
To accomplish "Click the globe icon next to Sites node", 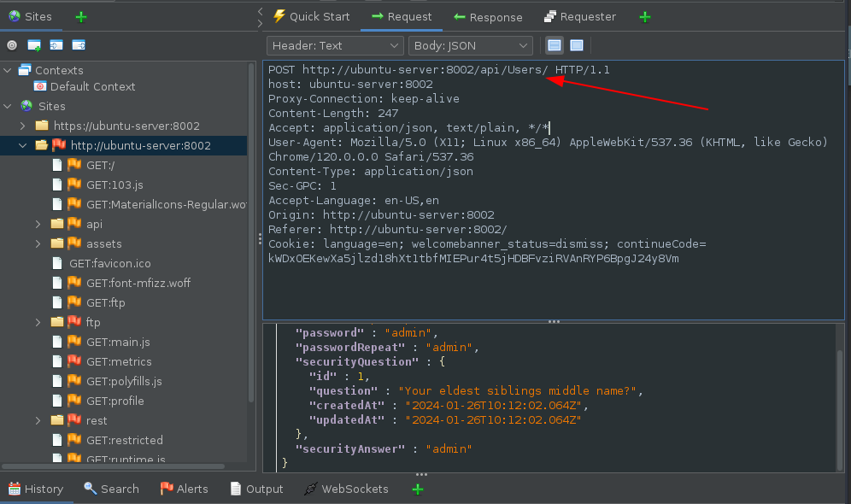I will pos(26,106).
